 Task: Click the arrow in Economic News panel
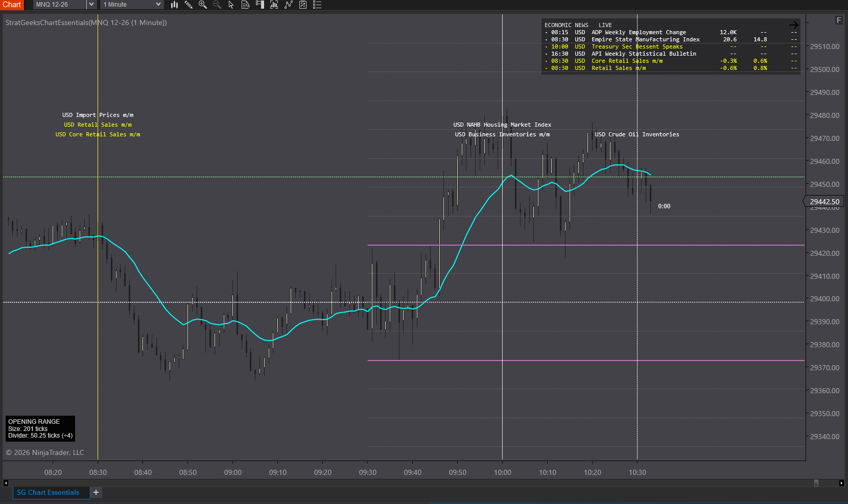793,25
